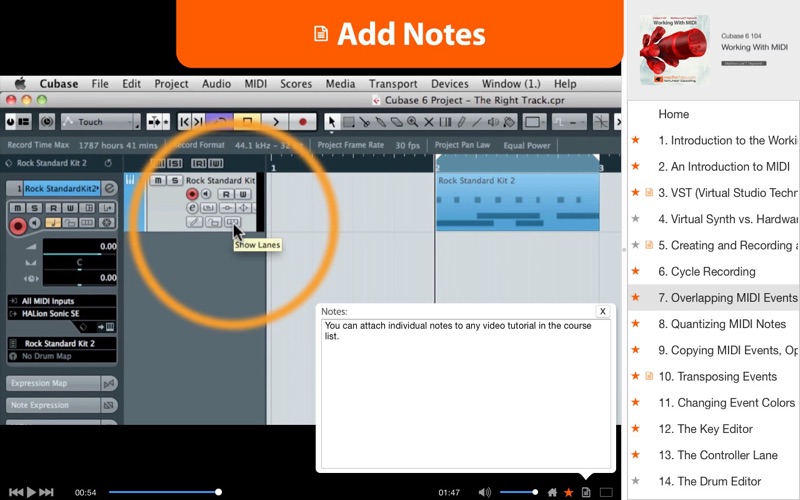The width and height of the screenshot is (800, 500).
Task: Open the No Drum Map dropdown
Action: (62, 356)
